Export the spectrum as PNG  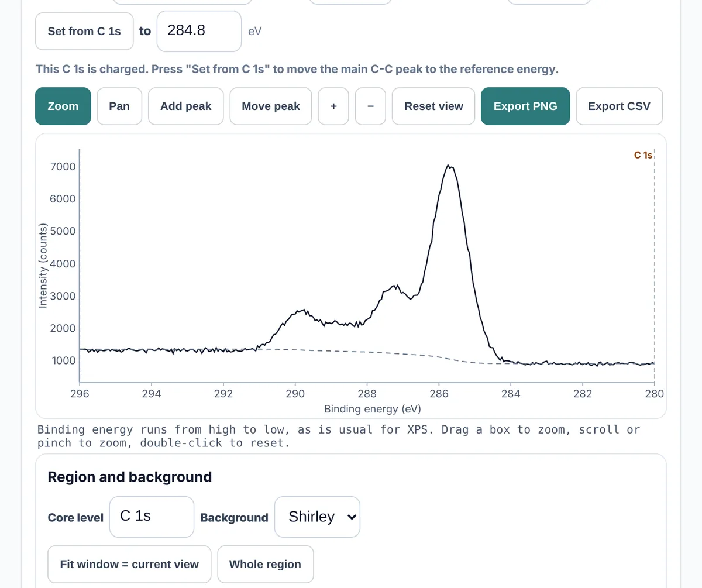(525, 106)
